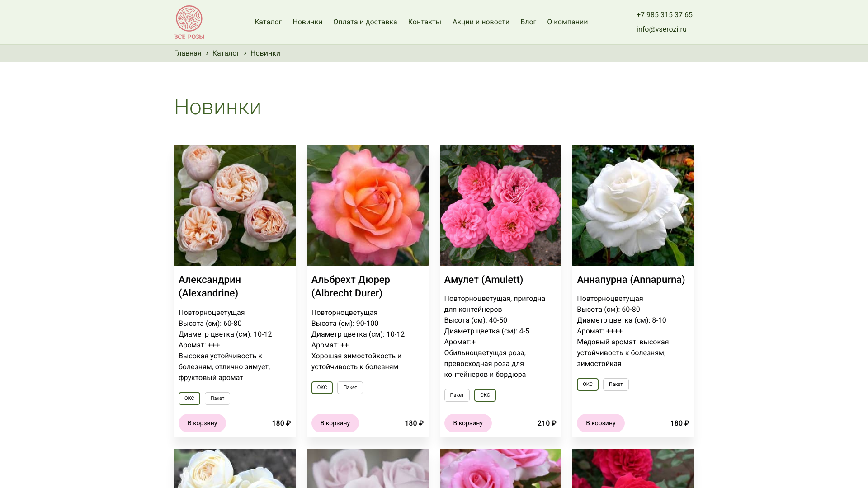Open the pale lilac rose photo below Альбрехт Дюрер
The height and width of the screenshot is (488, 868).
tap(368, 469)
